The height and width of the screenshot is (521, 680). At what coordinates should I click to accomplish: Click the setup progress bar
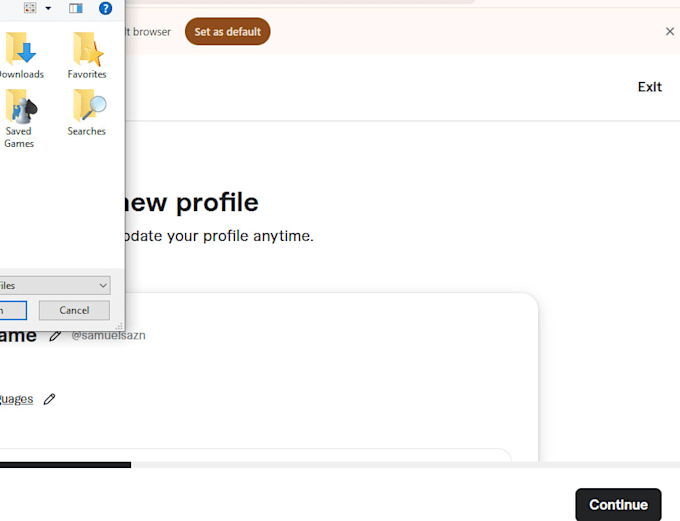pyautogui.click(x=340, y=465)
